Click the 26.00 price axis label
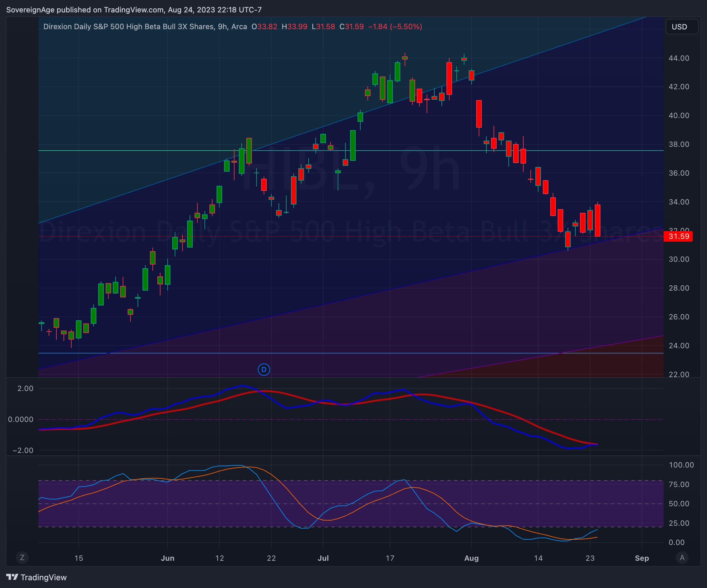 tap(679, 317)
